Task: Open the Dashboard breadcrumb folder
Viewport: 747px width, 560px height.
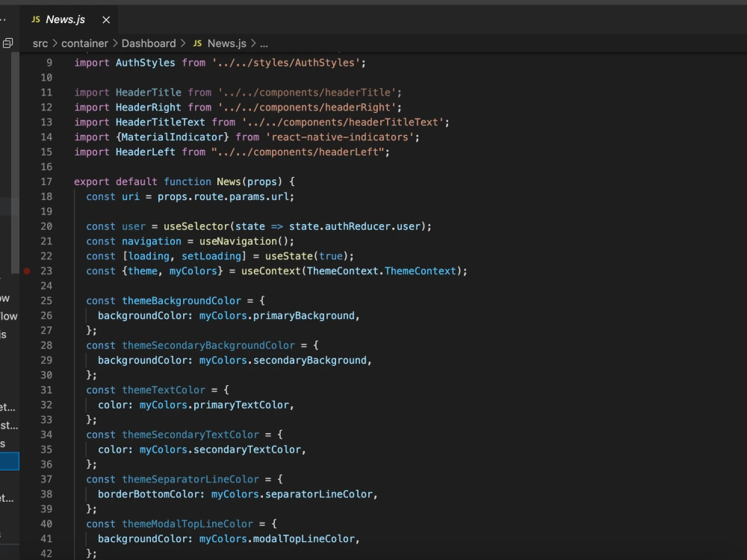Action: click(149, 43)
